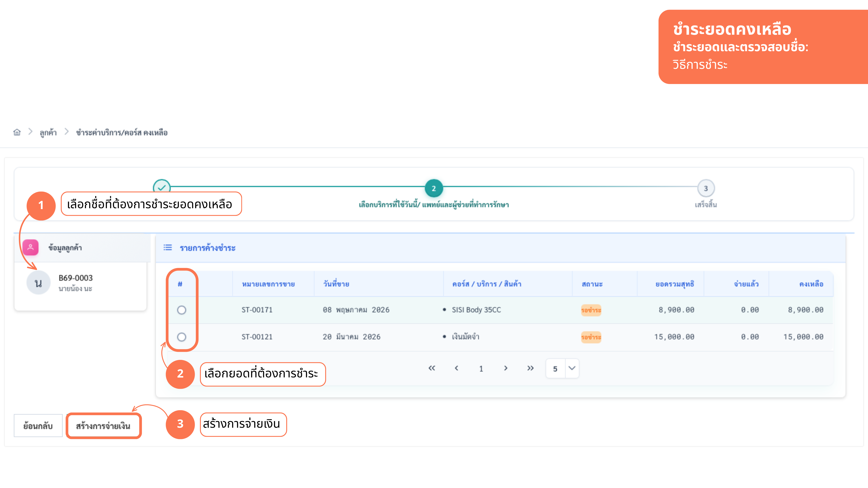Click ยอดรวมสุทธิ column header
The width and height of the screenshot is (868, 488).
pos(675,284)
